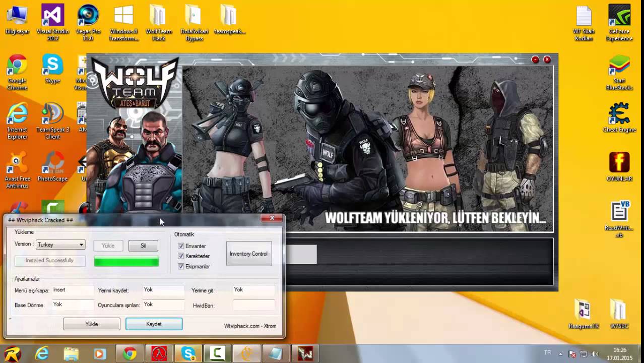Click the Oyunculara ışınlan field
The height and width of the screenshot is (363, 644).
click(163, 305)
